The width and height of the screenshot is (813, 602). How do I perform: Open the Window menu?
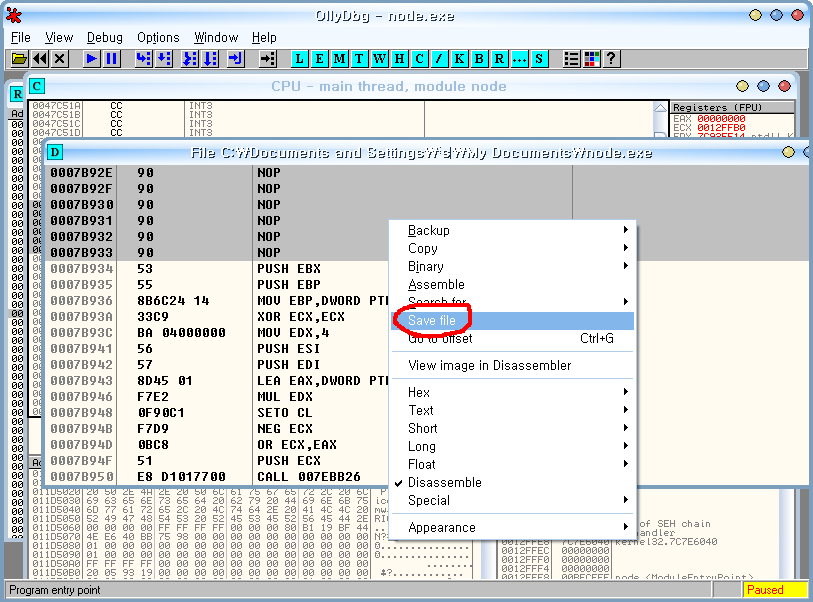(x=216, y=38)
